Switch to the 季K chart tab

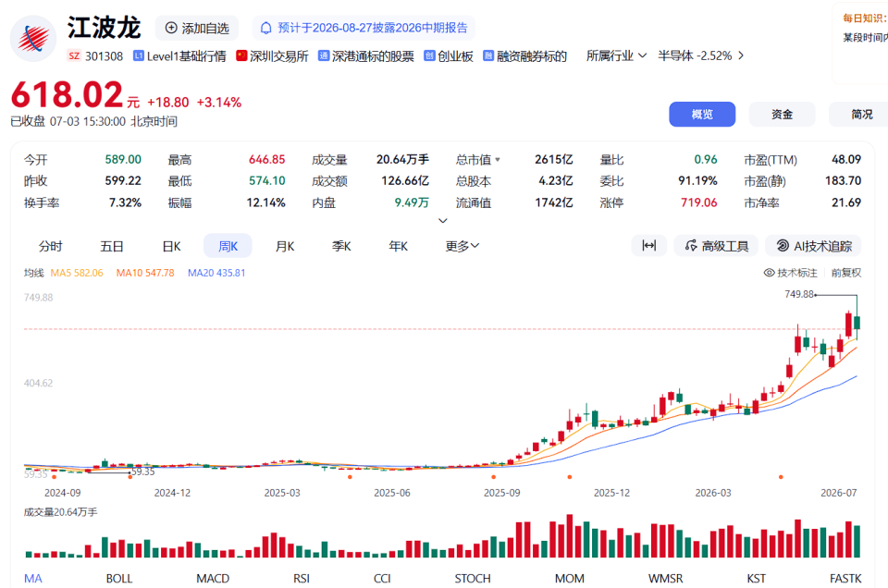point(341,246)
